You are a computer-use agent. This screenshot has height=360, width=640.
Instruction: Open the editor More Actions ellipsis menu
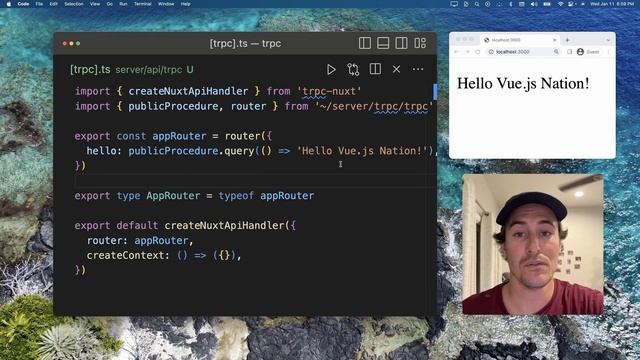tap(418, 69)
